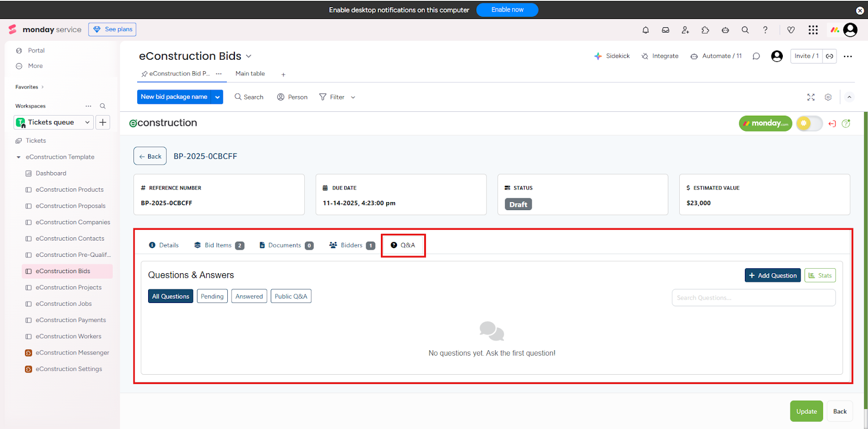
Task: Open eConstruction Projects in sidebar
Action: [68, 288]
